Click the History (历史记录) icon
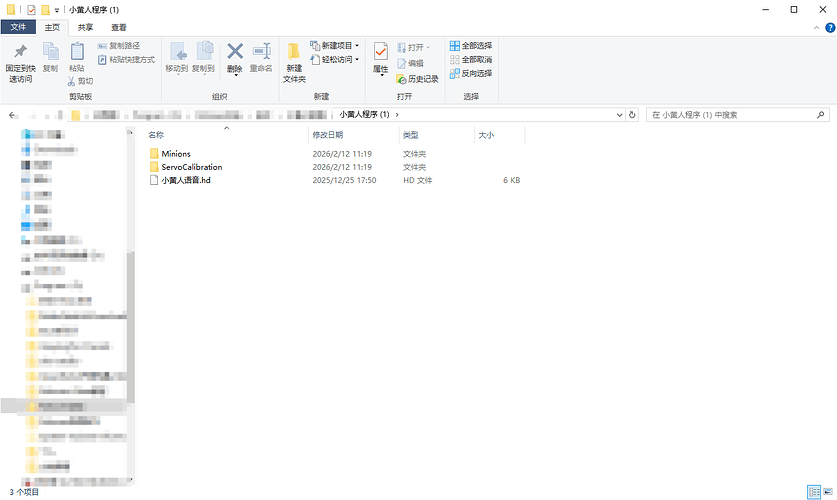This screenshot has width=837, height=500. click(x=401, y=79)
